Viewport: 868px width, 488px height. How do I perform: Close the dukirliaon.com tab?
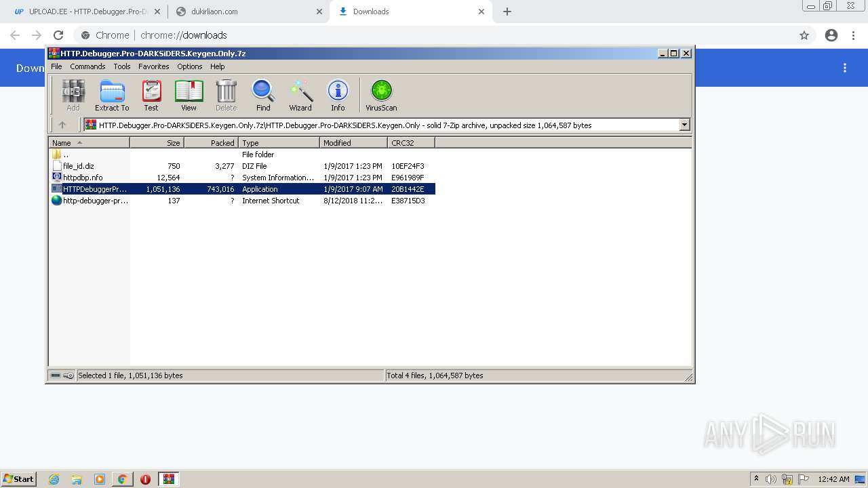tap(319, 12)
